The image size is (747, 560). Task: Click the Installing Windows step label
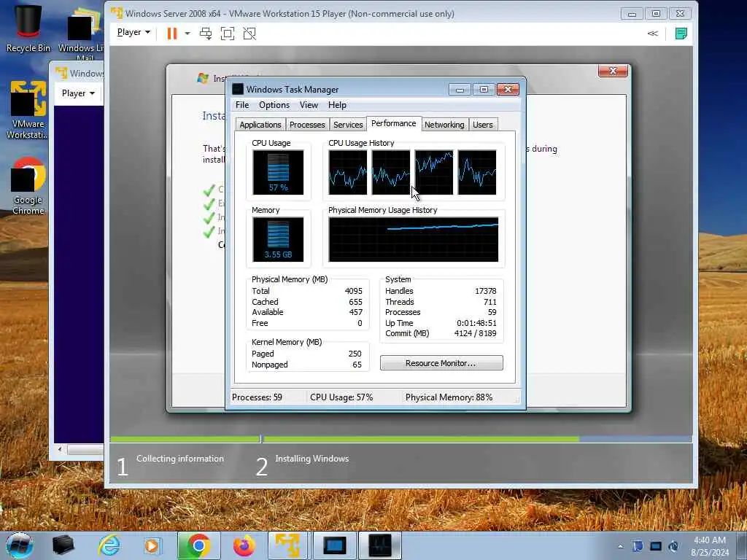click(312, 459)
